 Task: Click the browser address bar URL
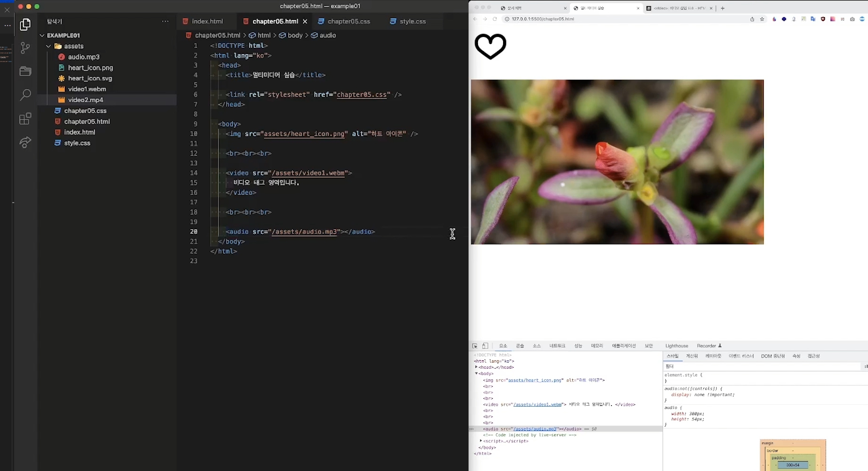pos(543,19)
